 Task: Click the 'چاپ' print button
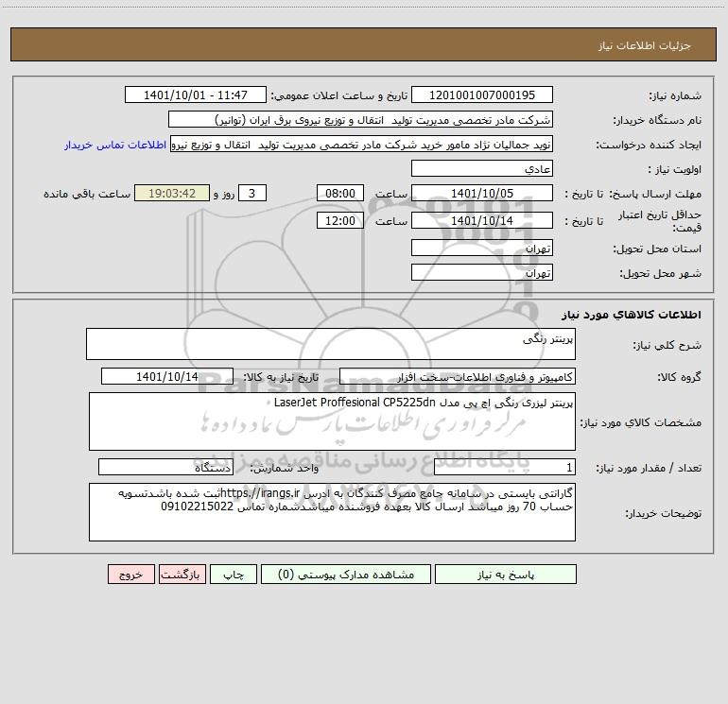[x=234, y=574]
